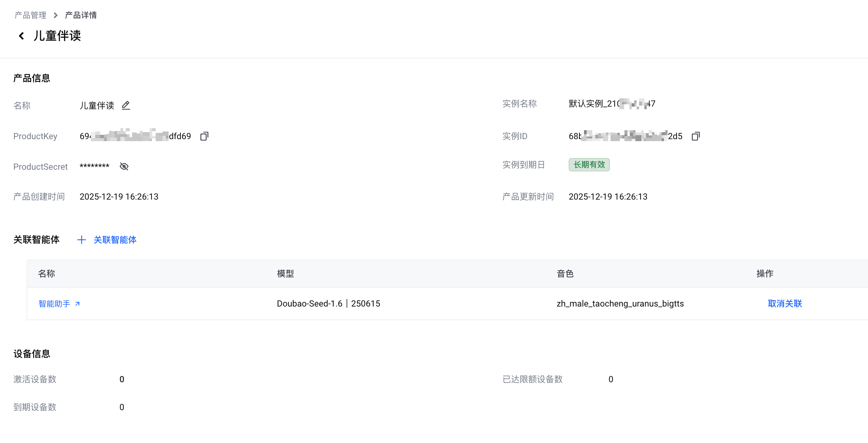The image size is (868, 443).
Task: Click the 模型 column header
Action: point(285,274)
